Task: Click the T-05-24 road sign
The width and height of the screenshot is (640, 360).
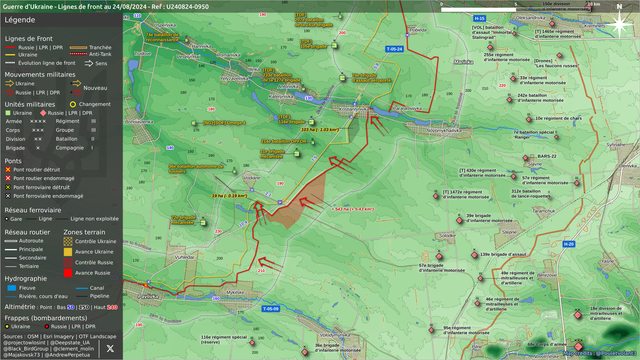Action: tap(394, 49)
